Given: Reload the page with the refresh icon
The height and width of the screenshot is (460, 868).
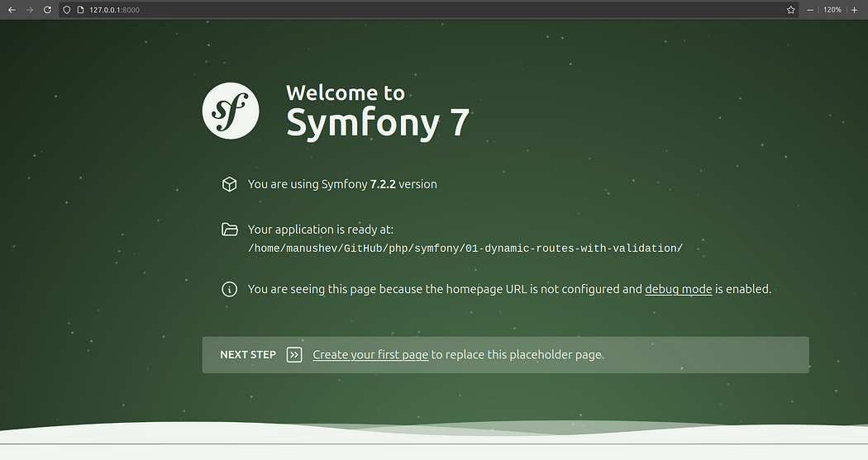Looking at the screenshot, I should click(48, 10).
